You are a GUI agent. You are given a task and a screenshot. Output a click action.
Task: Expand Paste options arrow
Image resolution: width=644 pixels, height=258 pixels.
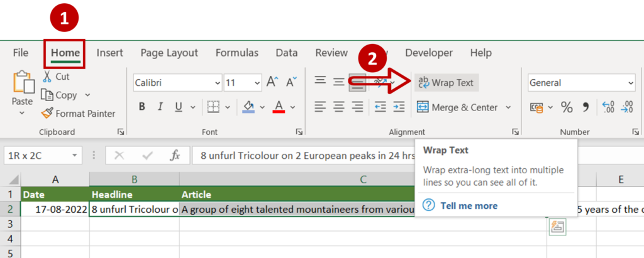click(x=22, y=112)
